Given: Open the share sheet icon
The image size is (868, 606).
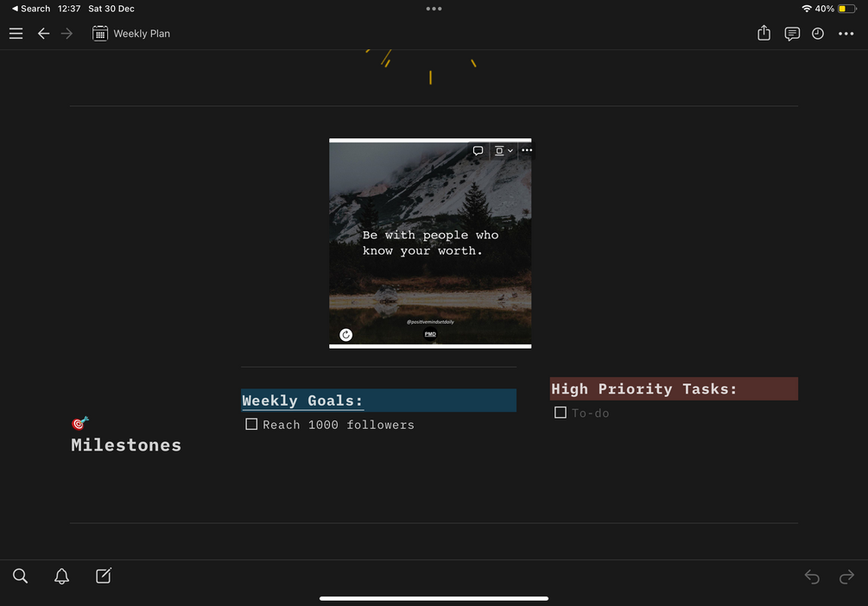Looking at the screenshot, I should click(764, 33).
